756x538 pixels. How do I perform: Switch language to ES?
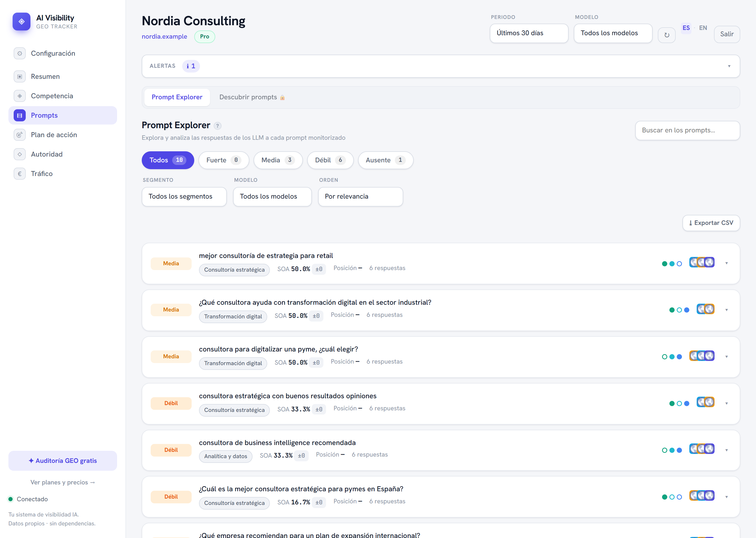[686, 28]
